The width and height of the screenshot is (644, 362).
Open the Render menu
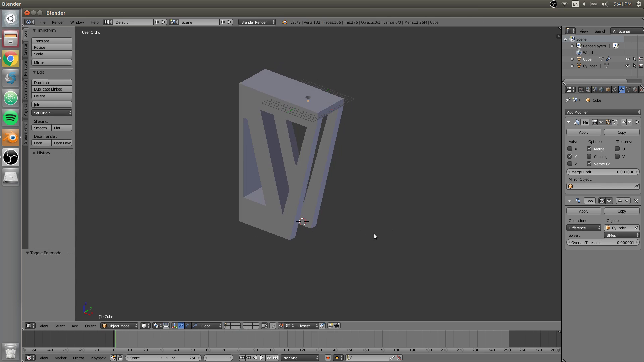(x=58, y=22)
